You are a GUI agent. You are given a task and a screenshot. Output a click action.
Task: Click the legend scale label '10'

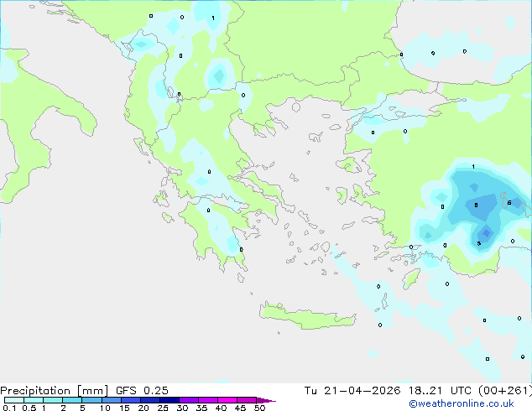pos(105,408)
